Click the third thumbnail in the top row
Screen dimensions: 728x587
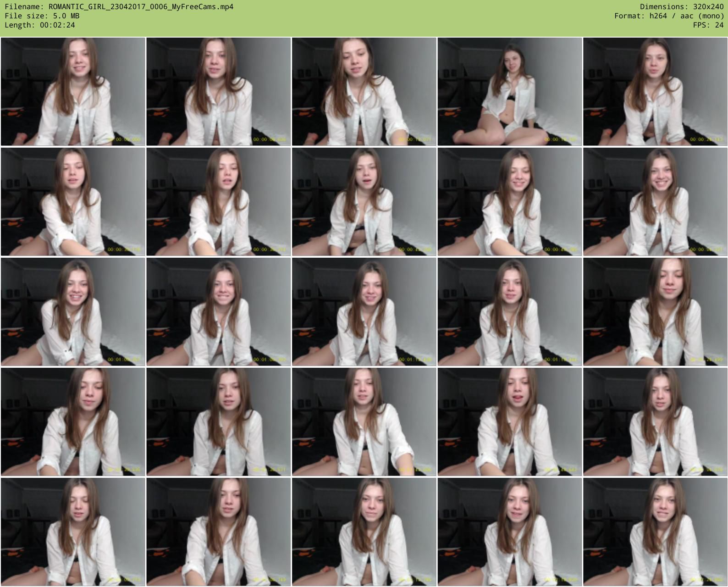[364, 92]
